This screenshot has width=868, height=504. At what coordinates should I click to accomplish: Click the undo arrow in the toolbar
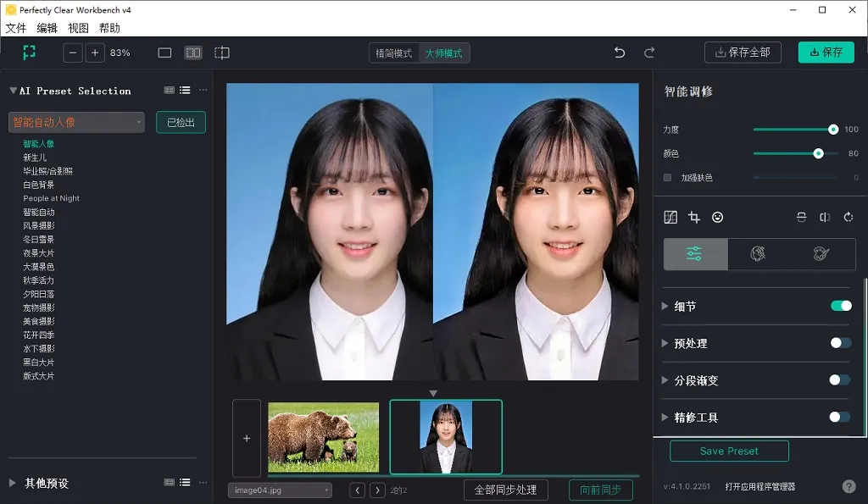point(619,52)
